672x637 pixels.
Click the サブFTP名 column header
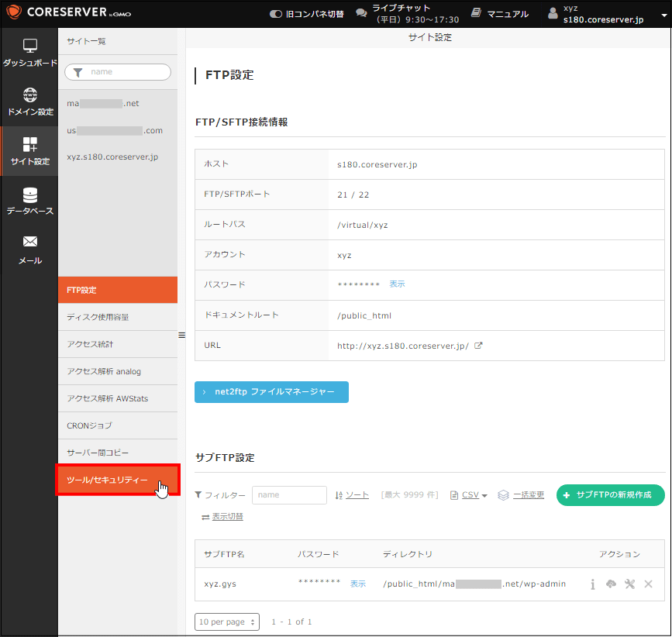[x=224, y=554]
